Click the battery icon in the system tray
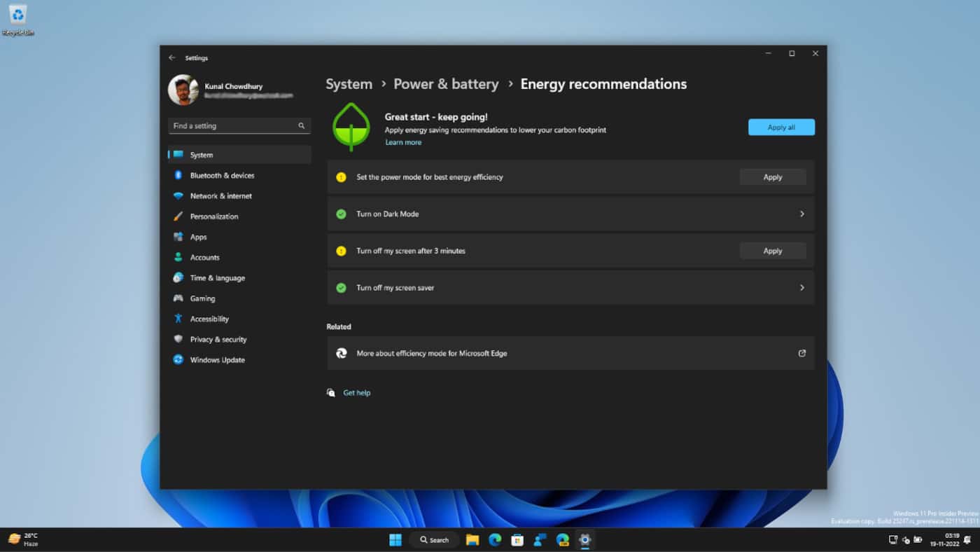Image resolution: width=980 pixels, height=552 pixels. click(918, 539)
